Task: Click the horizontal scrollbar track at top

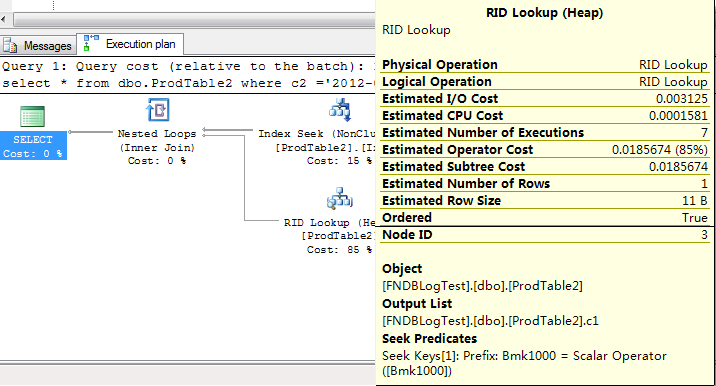Action: tap(194, 20)
